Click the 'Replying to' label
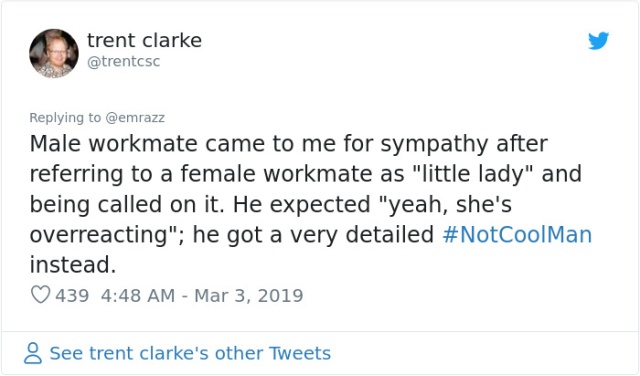Viewport: 640px width, 376px height. (65, 118)
